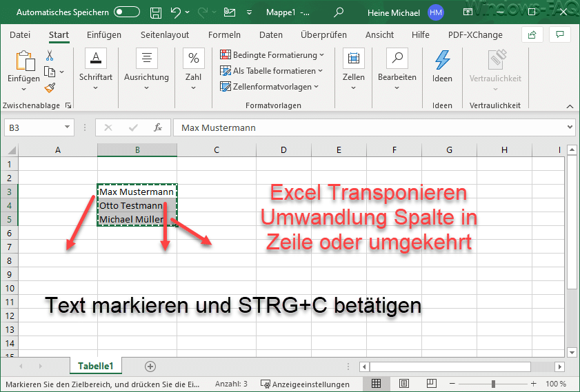The image size is (580, 392).
Task: Open the Schriftart group button
Action: (96, 69)
